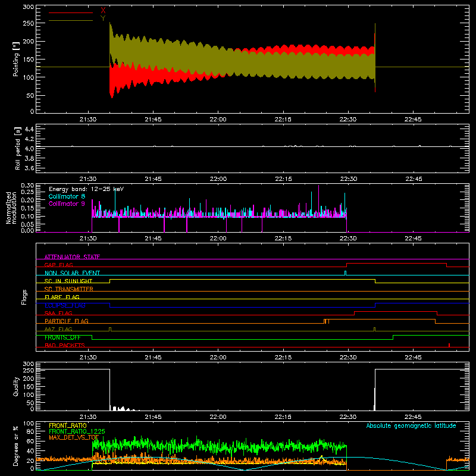Click 21:45 tick under the Roll period plot
Viewport: 476px width, 476px height.
pyautogui.click(x=153, y=179)
